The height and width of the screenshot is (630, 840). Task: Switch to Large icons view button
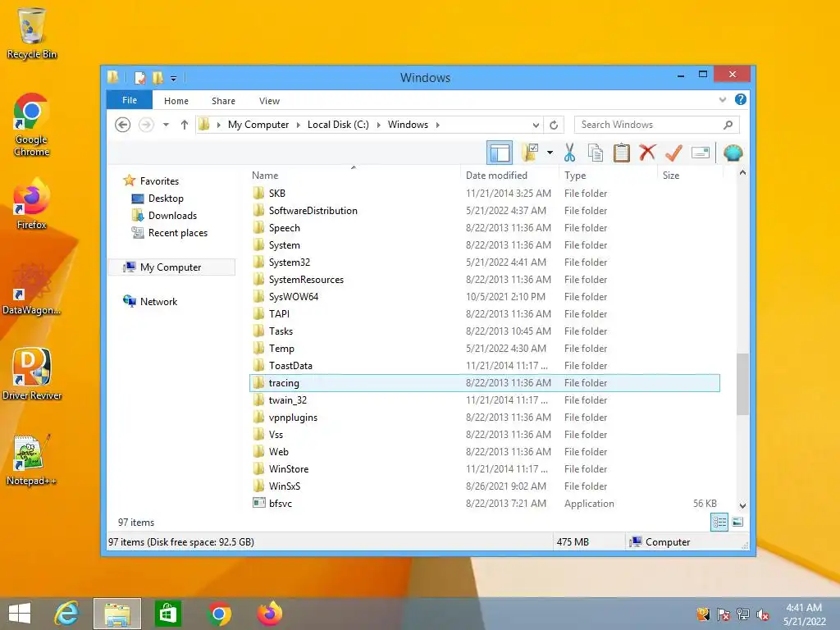coord(737,522)
